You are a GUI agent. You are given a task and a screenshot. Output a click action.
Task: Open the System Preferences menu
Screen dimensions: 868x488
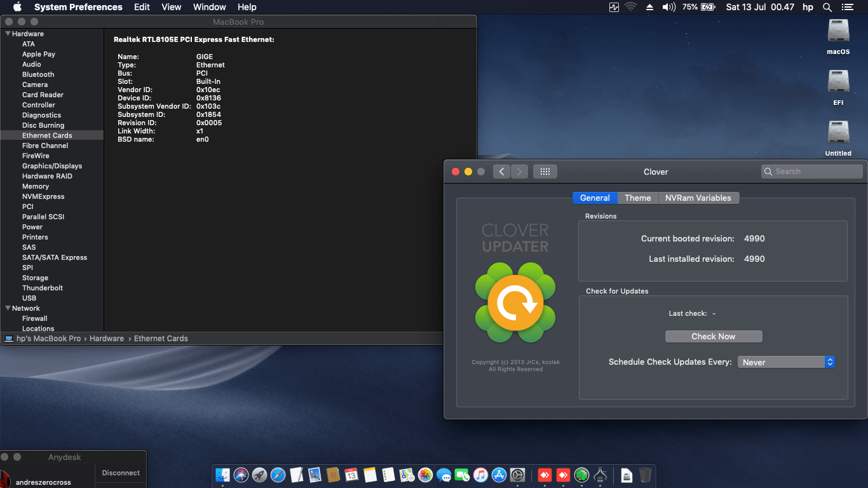[x=78, y=7]
